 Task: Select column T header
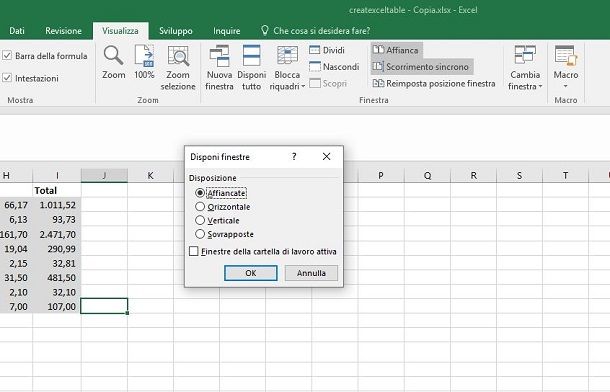565,175
